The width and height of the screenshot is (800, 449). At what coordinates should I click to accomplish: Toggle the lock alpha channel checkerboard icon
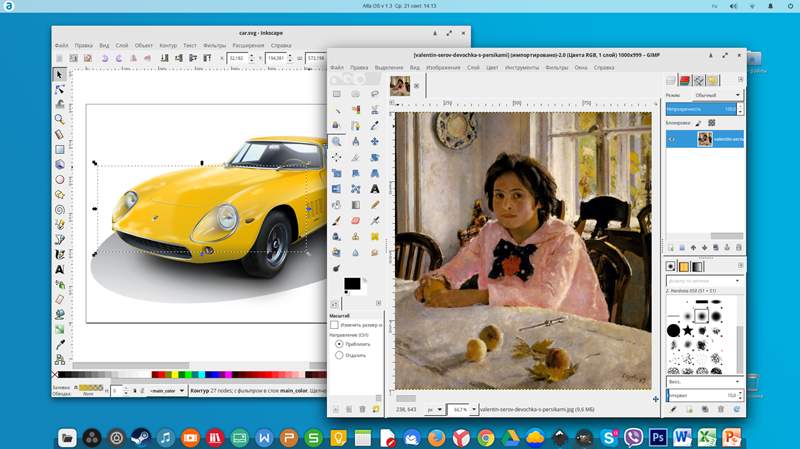point(712,123)
